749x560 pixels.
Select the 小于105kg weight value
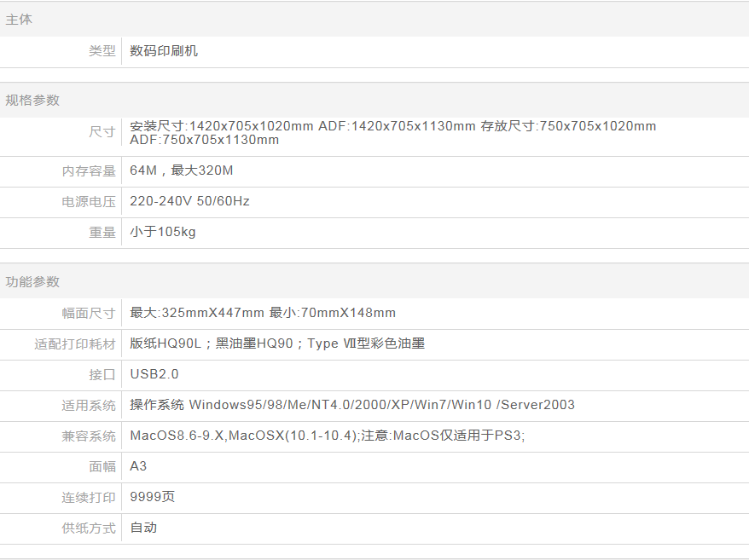click(163, 232)
